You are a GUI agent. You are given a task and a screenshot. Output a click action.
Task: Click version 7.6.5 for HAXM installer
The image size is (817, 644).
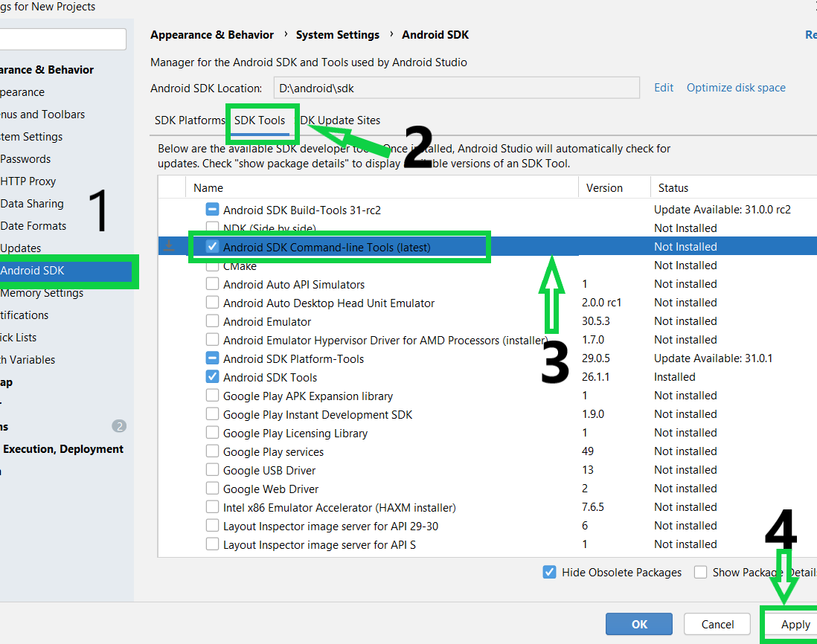pyautogui.click(x=592, y=507)
